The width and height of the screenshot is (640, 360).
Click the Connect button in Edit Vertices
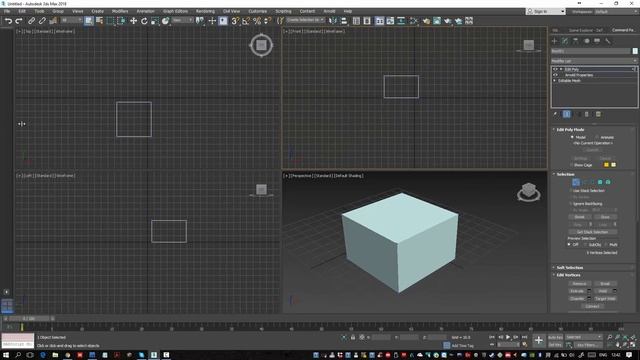click(x=592, y=306)
